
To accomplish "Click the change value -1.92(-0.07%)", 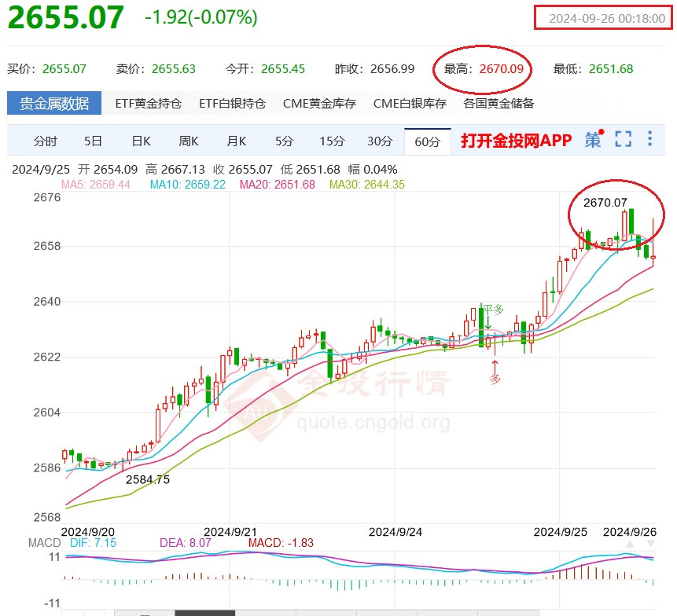I will [x=201, y=17].
